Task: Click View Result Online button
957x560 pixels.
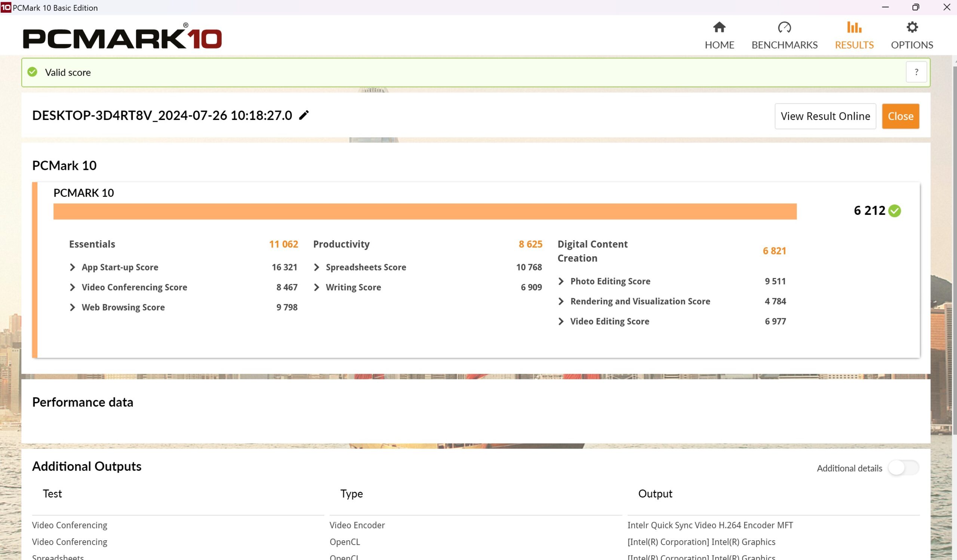Action: 825,116
